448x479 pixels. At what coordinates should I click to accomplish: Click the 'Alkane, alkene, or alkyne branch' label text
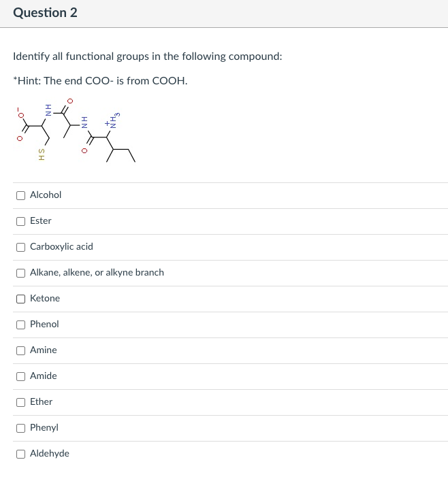point(97,272)
